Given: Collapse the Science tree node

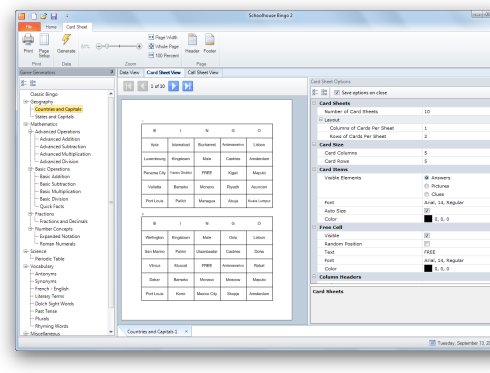Looking at the screenshot, I should coord(26,251).
